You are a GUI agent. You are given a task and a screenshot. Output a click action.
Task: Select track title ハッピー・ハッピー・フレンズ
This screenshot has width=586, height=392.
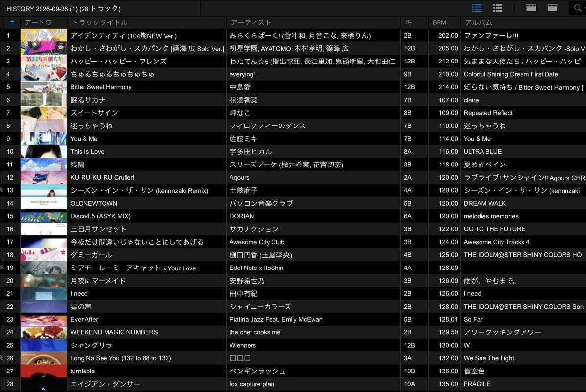click(118, 61)
